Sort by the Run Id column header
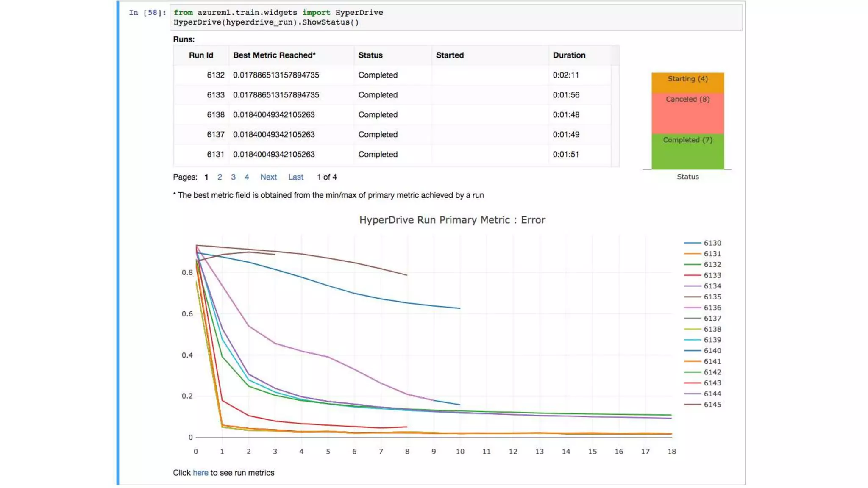The width and height of the screenshot is (868, 488). pos(201,55)
